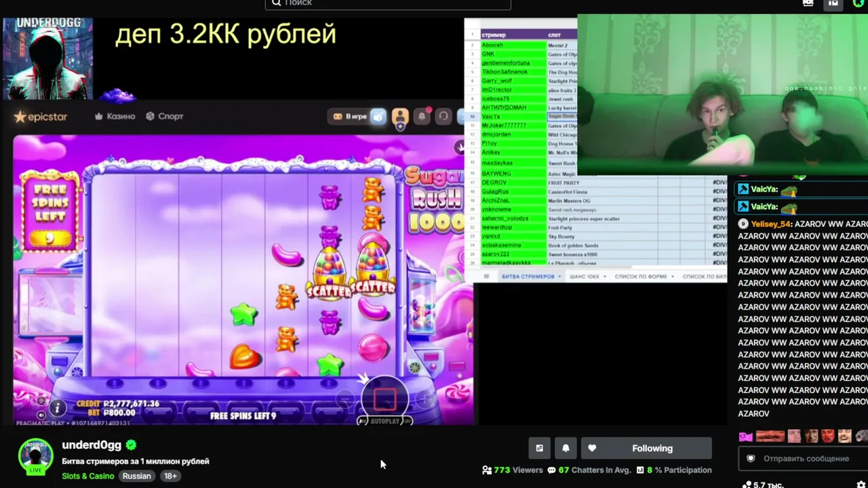Screen dimensions: 868x488
Task: Open epicstar notifications bell
Action: 422,117
